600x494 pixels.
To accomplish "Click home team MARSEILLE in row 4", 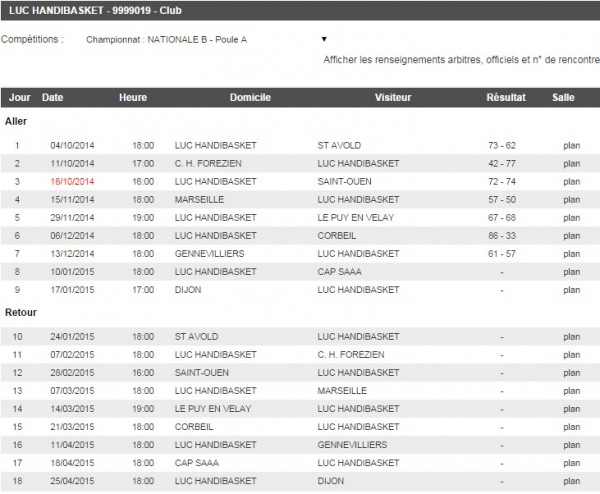I will tap(199, 199).
